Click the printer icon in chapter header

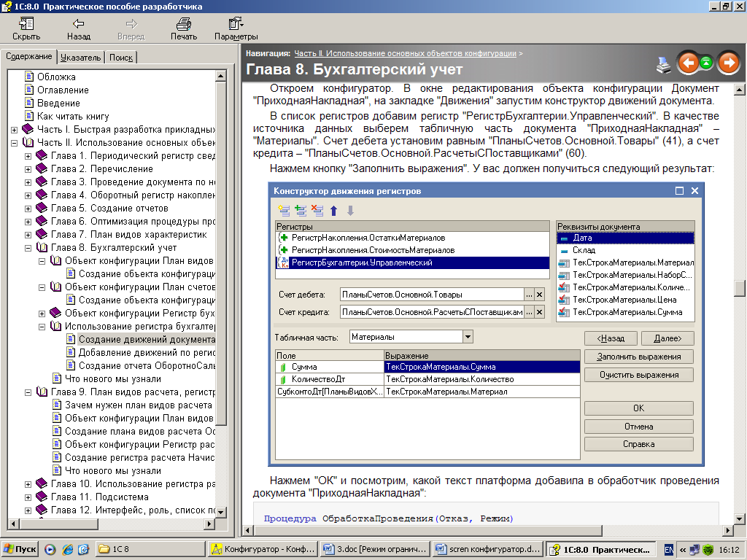[x=664, y=64]
